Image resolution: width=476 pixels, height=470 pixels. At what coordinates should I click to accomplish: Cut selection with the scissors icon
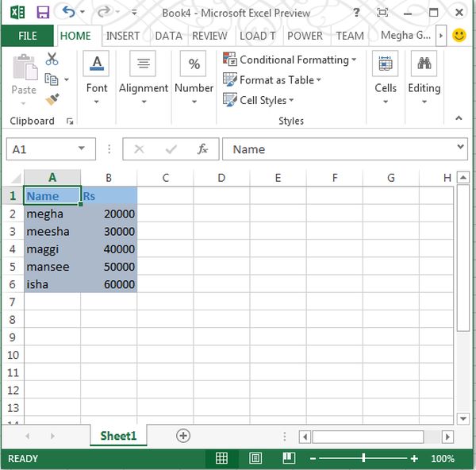52,59
